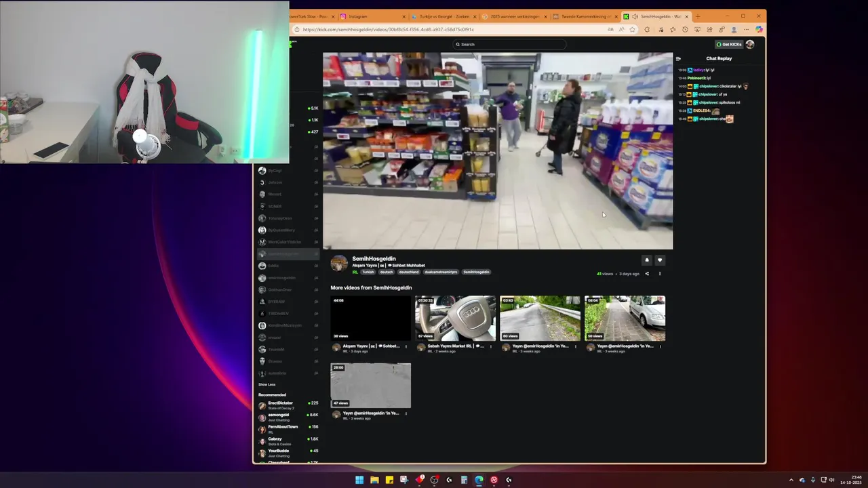Open File Explorer from the taskbar
The width and height of the screenshot is (868, 488).
(x=374, y=480)
